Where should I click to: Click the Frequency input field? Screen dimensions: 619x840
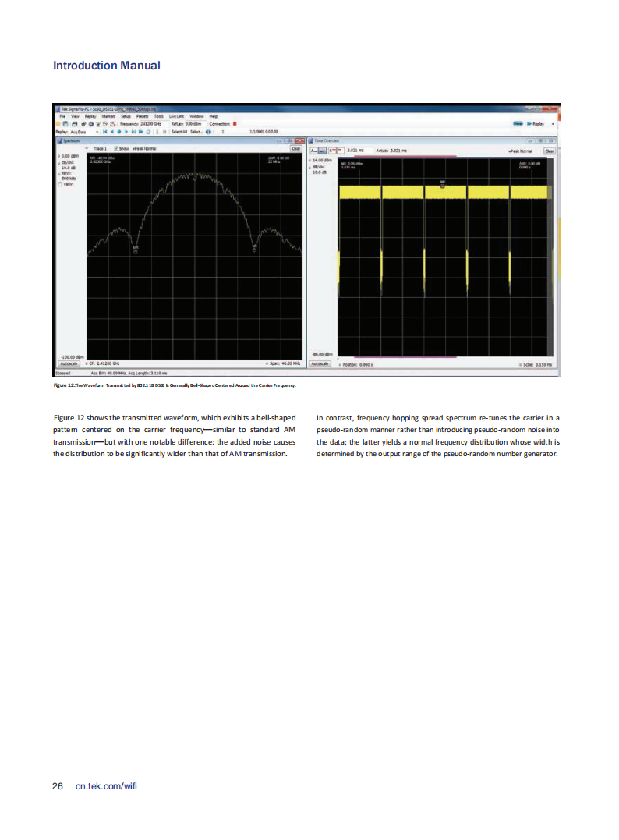(x=153, y=124)
